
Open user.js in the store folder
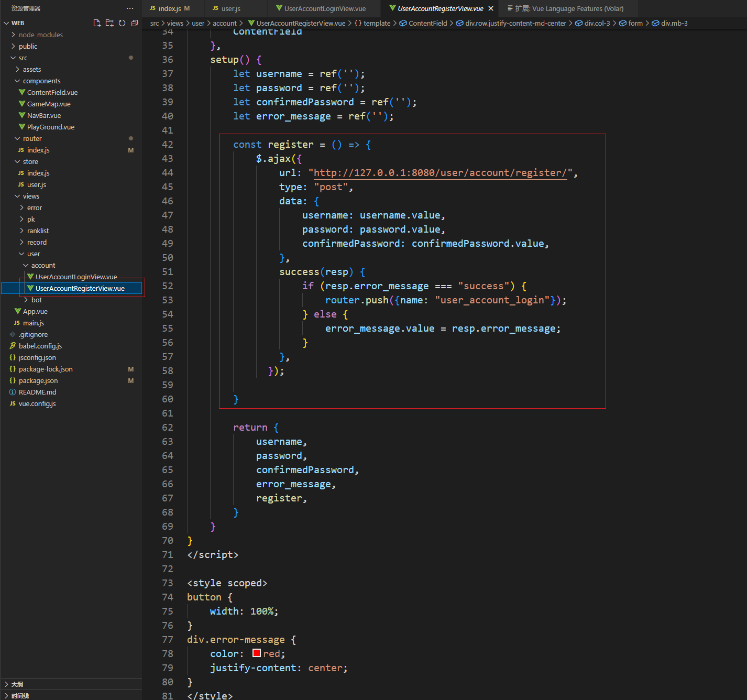click(37, 184)
